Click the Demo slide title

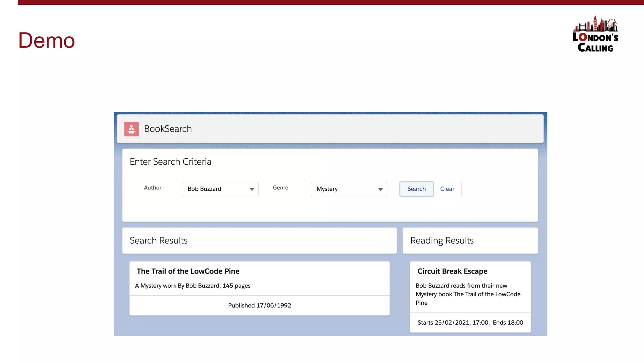click(47, 40)
